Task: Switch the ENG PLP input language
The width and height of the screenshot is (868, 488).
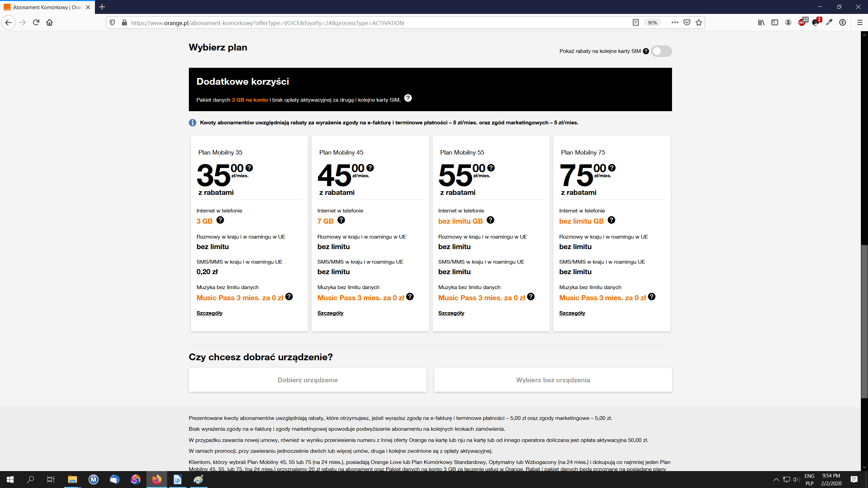Action: click(x=809, y=480)
